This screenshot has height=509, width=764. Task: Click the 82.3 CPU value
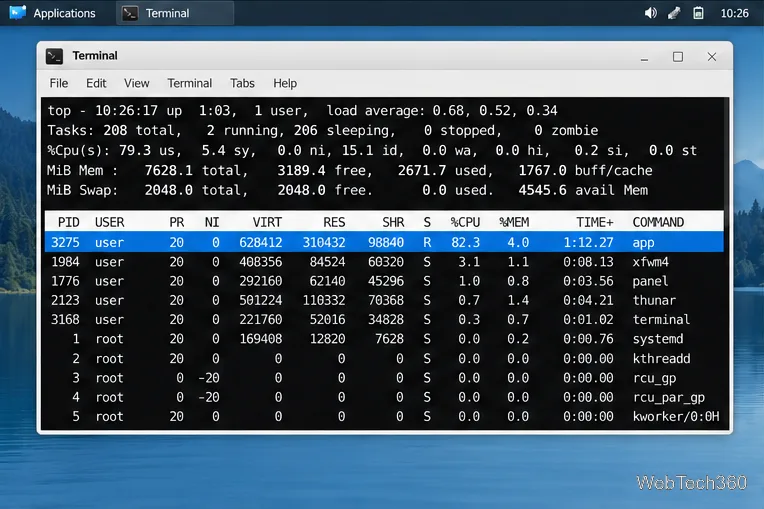465,242
